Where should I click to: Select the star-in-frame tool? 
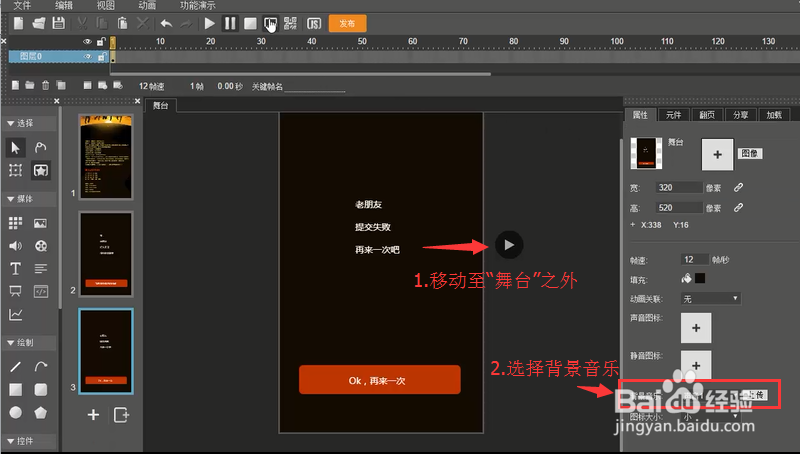[x=41, y=170]
